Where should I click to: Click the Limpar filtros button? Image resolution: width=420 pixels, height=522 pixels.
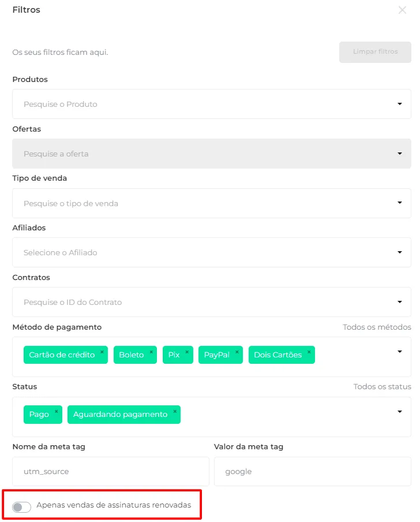[375, 52]
